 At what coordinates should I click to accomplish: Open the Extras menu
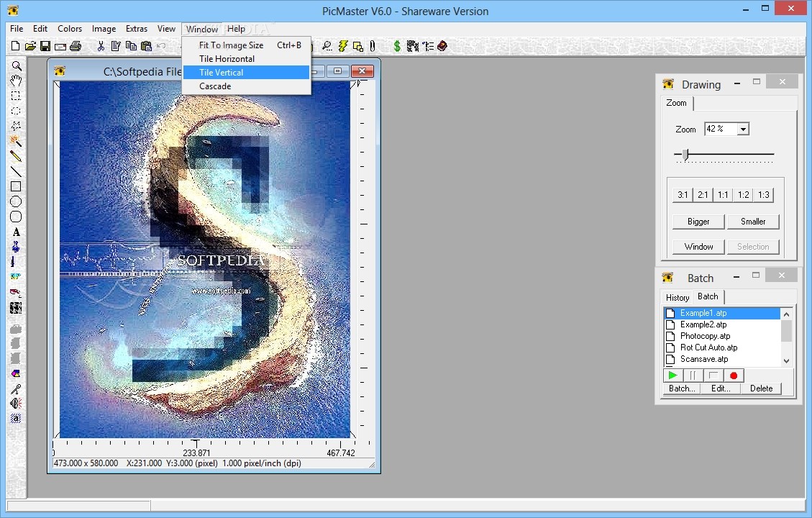[x=137, y=29]
